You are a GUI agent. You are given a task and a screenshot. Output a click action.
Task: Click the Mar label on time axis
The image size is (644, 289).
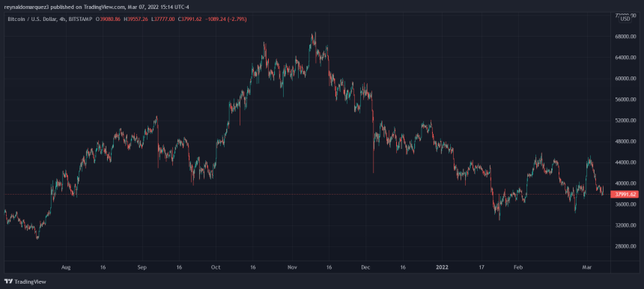coord(586,267)
